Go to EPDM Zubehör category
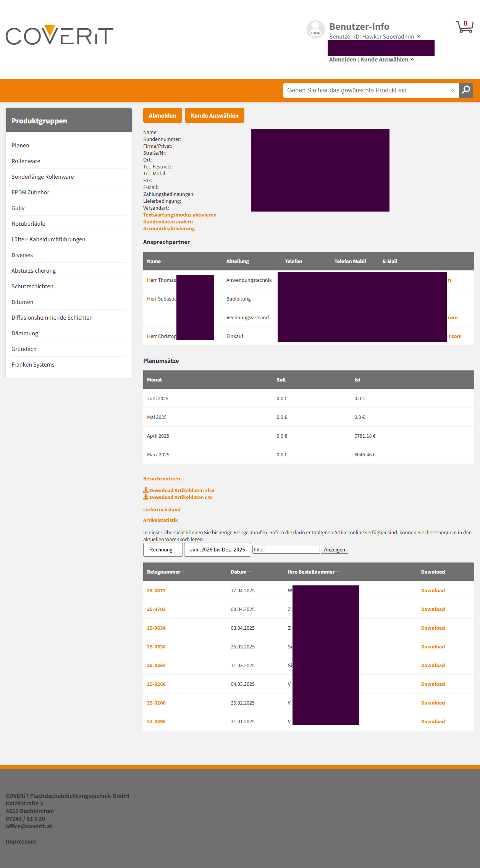This screenshot has height=868, width=480. point(30,192)
